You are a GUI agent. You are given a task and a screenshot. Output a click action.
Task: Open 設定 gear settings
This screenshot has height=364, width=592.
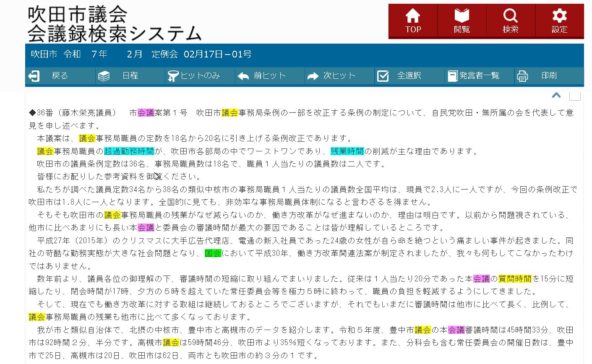559,21
